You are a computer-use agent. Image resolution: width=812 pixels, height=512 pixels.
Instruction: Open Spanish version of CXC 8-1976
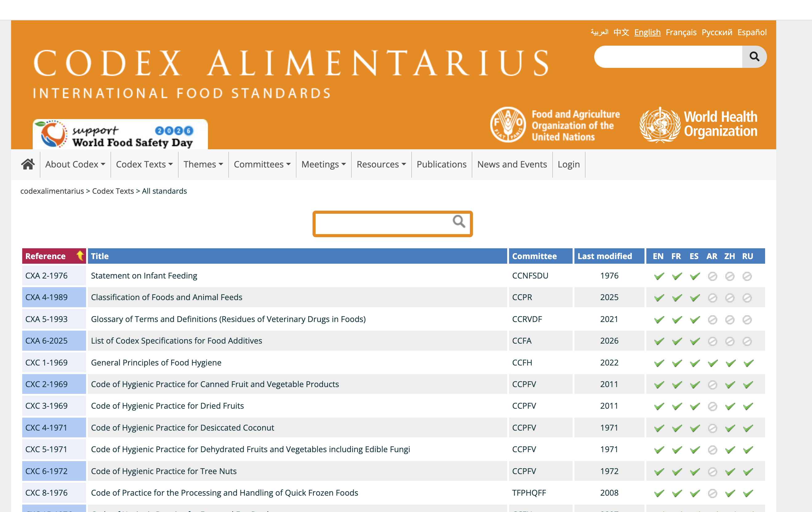coord(694,493)
